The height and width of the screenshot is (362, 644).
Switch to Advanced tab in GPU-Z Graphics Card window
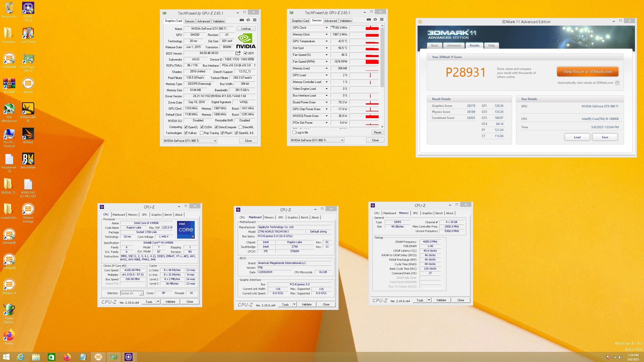click(204, 21)
